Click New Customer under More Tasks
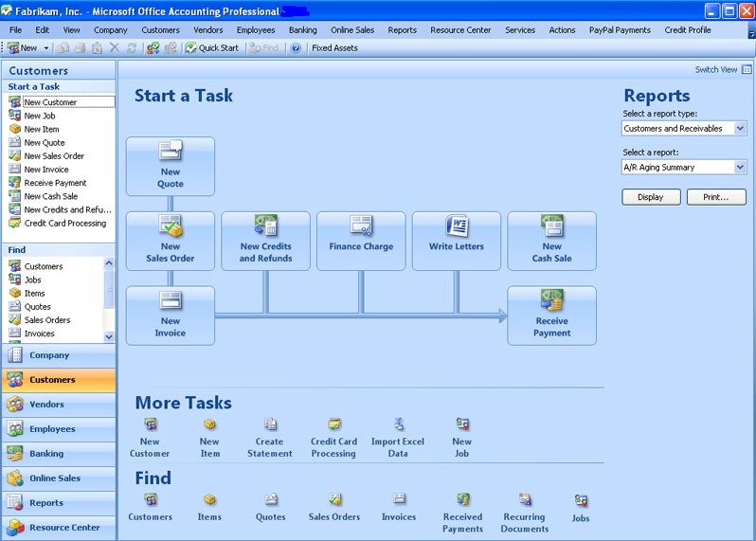 point(150,438)
